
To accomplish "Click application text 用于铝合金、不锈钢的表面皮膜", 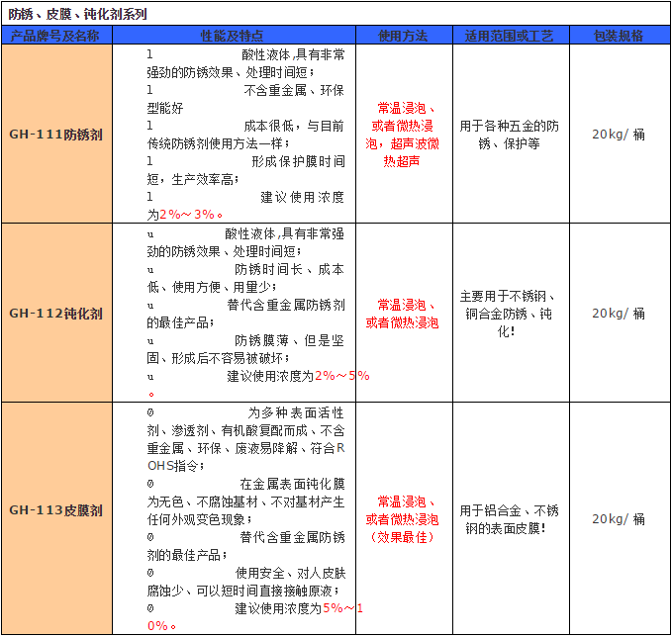I will click(x=510, y=519).
